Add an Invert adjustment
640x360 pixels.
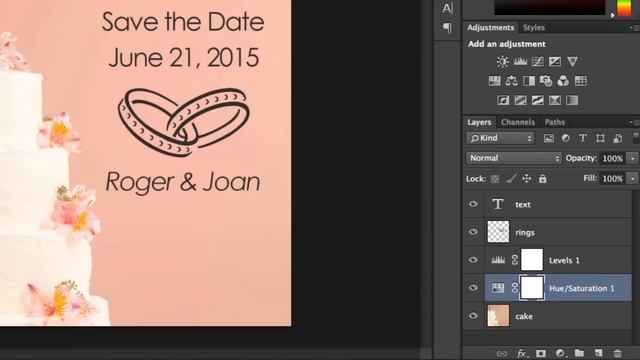pyautogui.click(x=503, y=100)
